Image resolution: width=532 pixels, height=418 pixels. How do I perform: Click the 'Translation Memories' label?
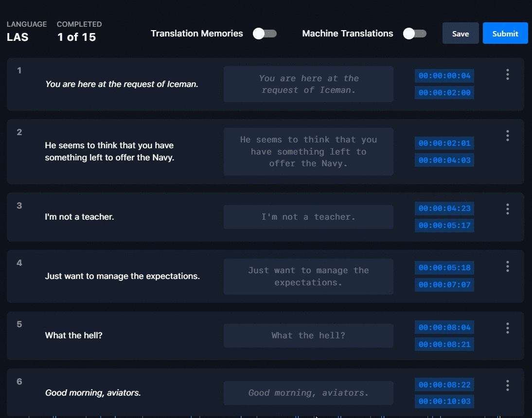197,34
